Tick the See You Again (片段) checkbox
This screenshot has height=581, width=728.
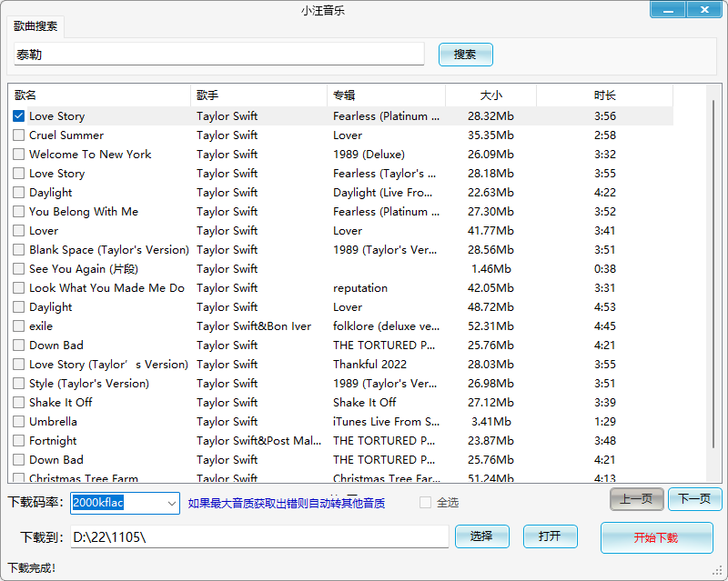18,269
